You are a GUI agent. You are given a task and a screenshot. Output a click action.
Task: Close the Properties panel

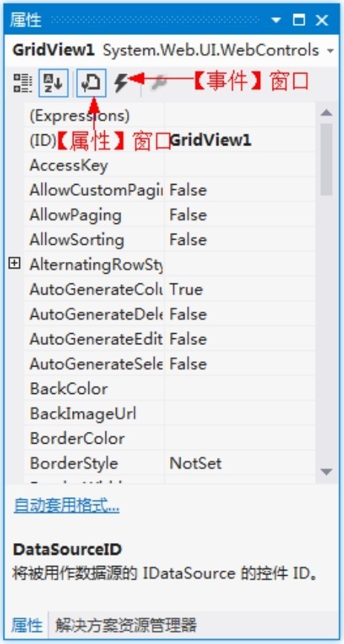[322, 20]
